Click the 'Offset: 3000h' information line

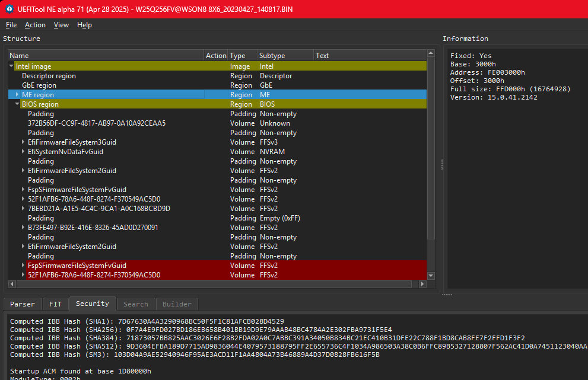(x=478, y=81)
